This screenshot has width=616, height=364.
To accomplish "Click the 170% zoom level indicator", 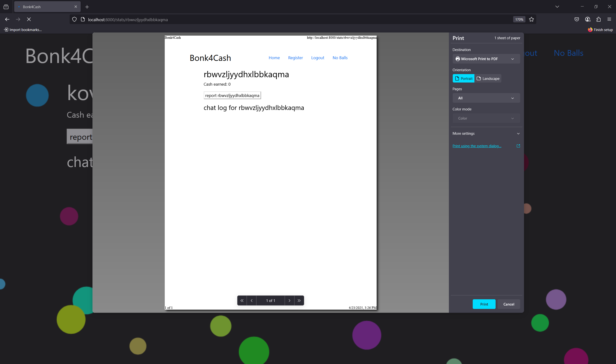I will click(519, 19).
